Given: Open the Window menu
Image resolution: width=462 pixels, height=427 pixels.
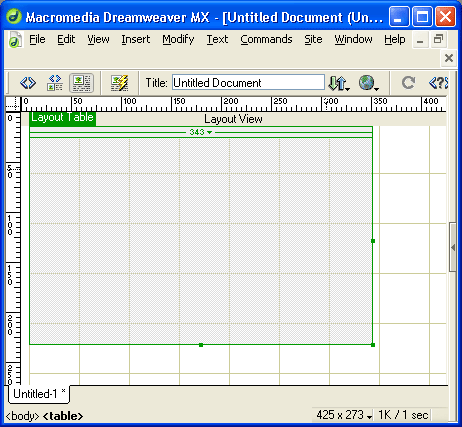Looking at the screenshot, I should pyautogui.click(x=353, y=39).
